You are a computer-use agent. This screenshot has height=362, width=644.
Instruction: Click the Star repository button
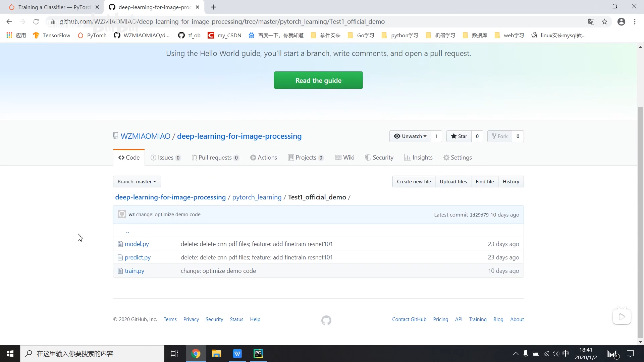(x=459, y=136)
